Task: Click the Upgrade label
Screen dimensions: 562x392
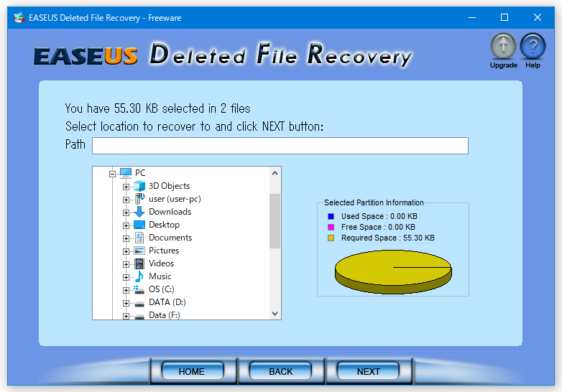Action: click(504, 65)
